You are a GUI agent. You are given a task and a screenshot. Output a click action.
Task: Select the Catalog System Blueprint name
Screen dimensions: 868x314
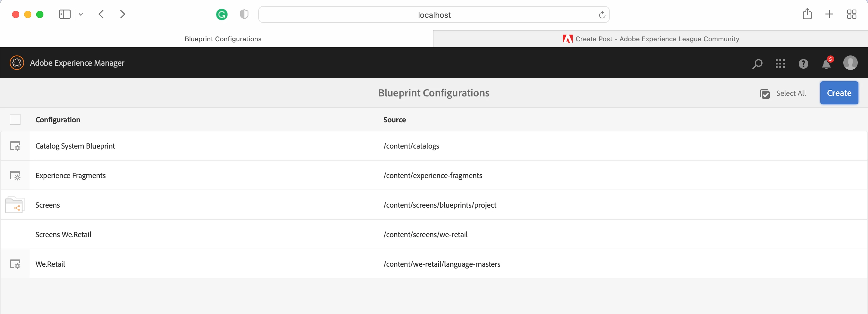tap(75, 146)
